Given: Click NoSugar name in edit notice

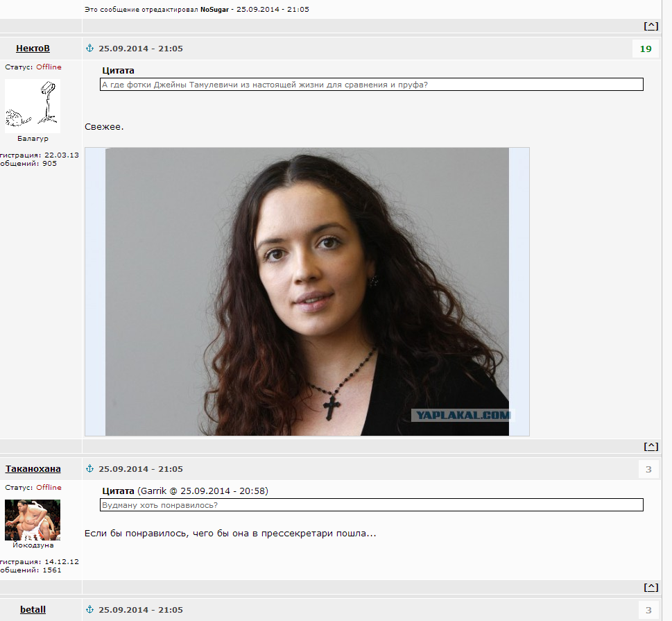Looking at the screenshot, I should point(214,10).
